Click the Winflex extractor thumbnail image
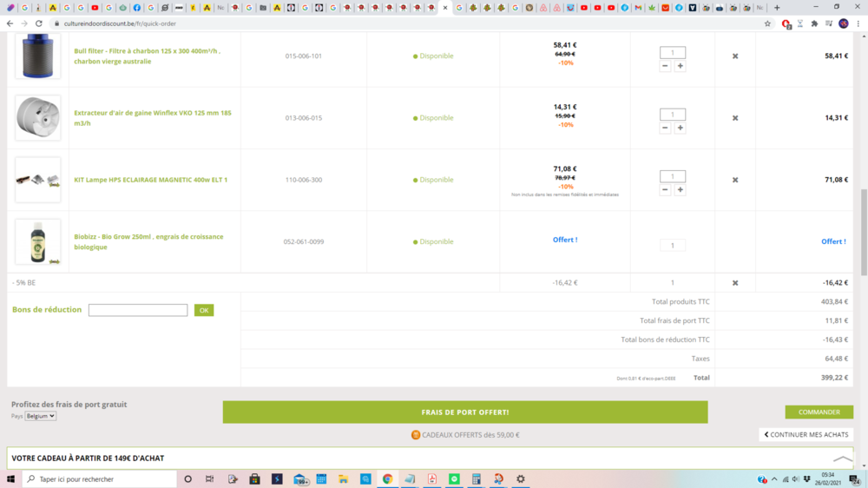 (x=37, y=118)
